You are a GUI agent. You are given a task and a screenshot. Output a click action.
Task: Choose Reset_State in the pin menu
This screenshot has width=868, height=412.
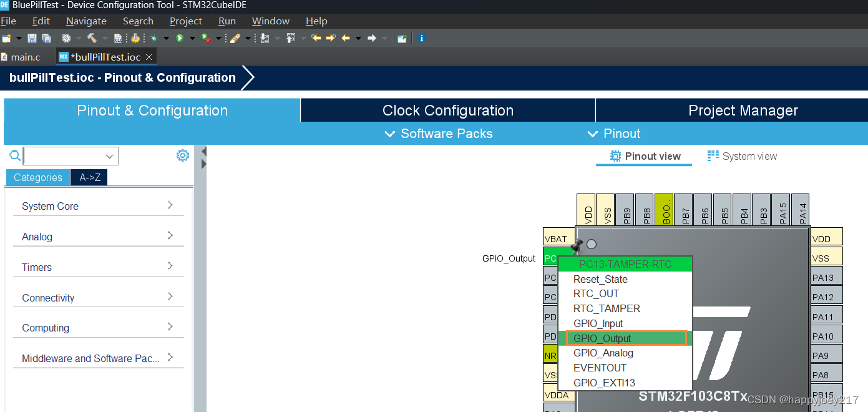[x=625, y=279]
